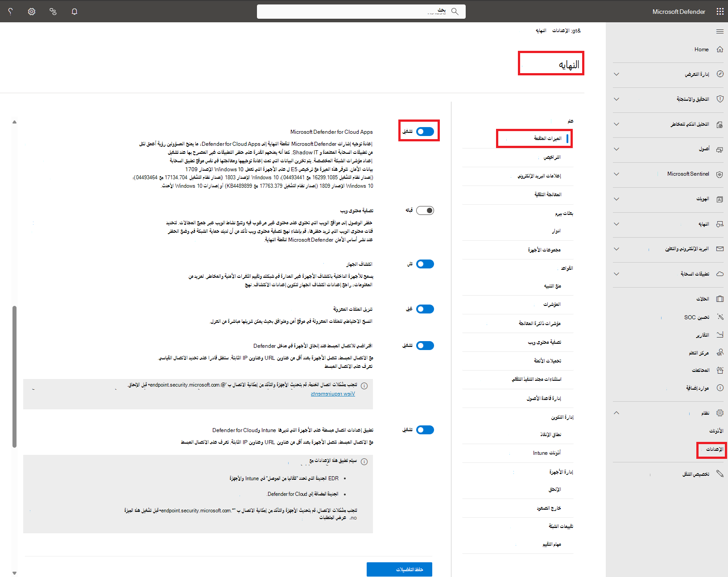The height and width of the screenshot is (577, 728).
Task: Open Home from the navigation sidebar
Action: (701, 49)
